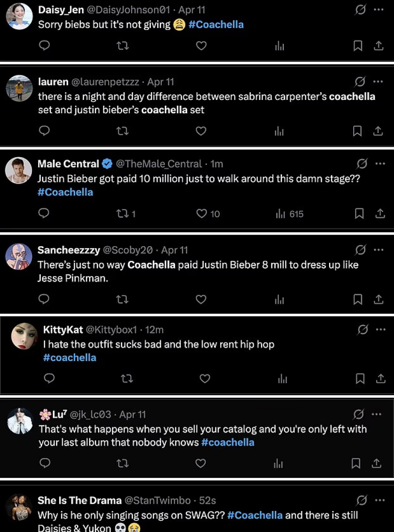Like Male Central's 10 million tweet
The image size is (394, 532).
coord(201,214)
